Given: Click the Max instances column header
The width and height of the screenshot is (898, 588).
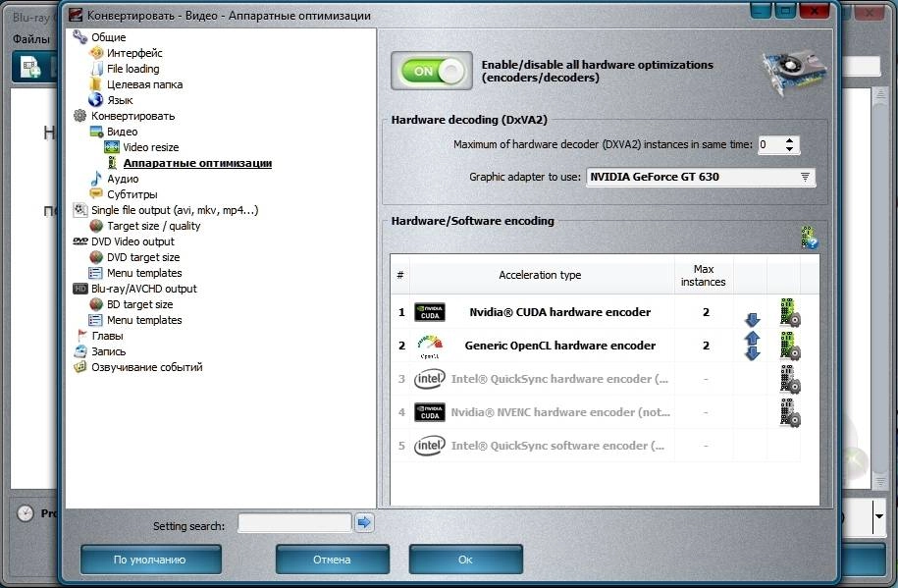Looking at the screenshot, I should tap(704, 275).
